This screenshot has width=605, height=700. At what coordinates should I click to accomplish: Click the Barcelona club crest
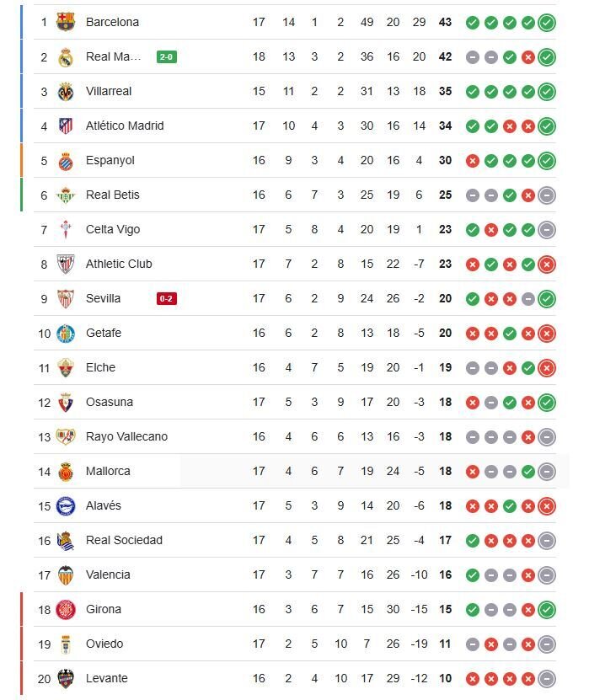(64, 23)
